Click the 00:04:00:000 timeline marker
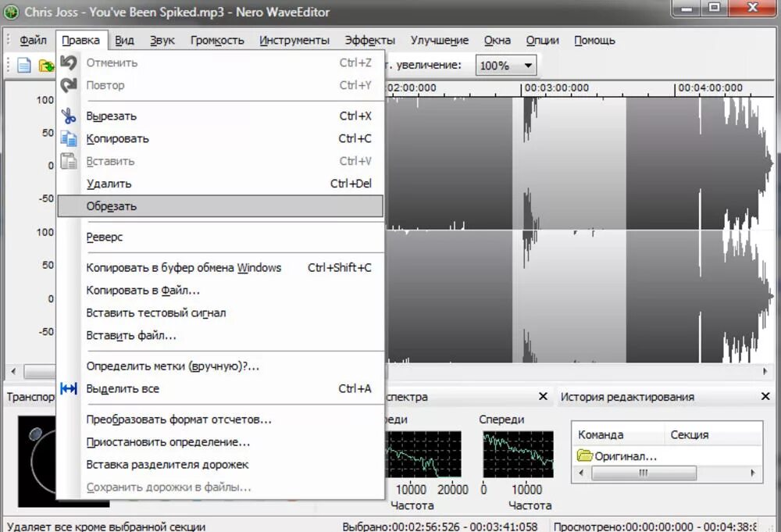 710,88
